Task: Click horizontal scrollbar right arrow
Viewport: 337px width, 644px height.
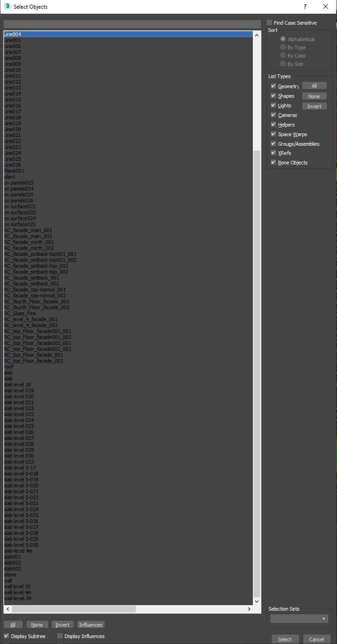Action: 249,609
